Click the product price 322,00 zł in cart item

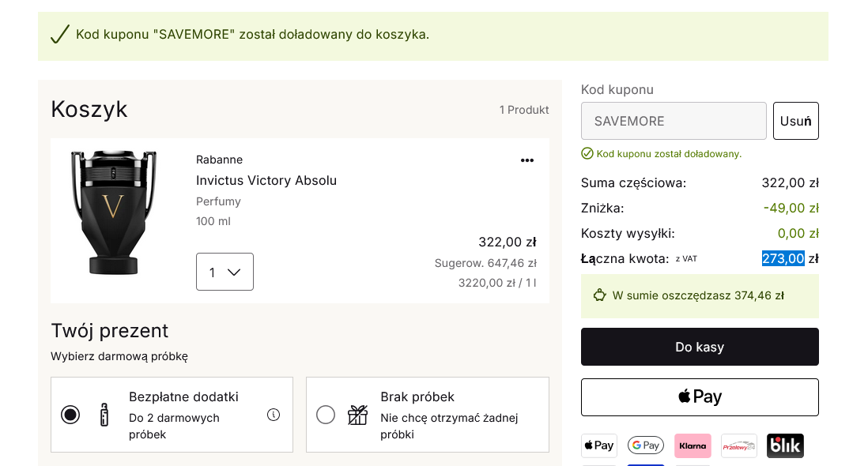[x=507, y=242]
